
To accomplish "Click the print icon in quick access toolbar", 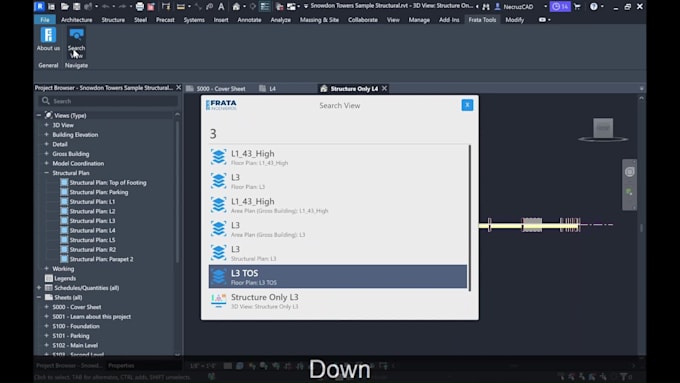I will [x=140, y=7].
